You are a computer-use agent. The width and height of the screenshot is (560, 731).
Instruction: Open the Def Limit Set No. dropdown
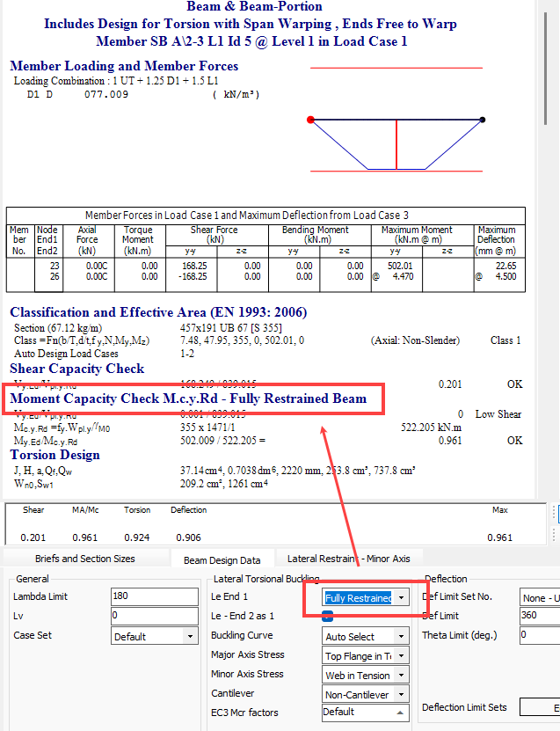click(x=539, y=598)
